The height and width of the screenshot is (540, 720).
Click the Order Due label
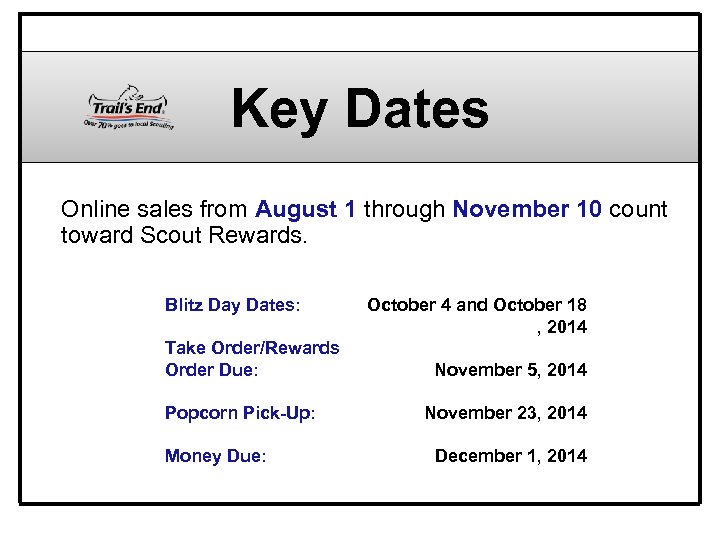coord(211,370)
